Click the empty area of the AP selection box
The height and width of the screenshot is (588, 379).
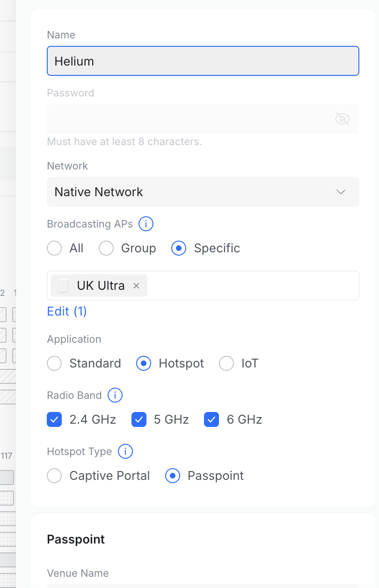(253, 286)
